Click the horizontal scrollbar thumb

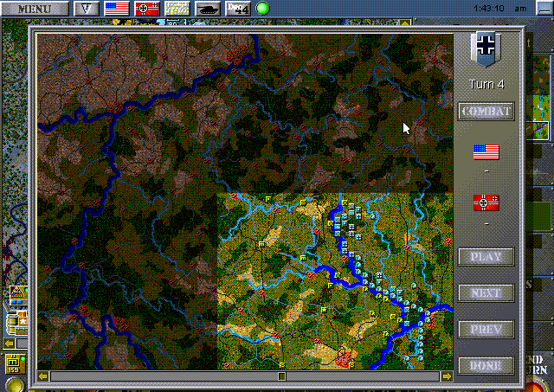click(x=281, y=376)
